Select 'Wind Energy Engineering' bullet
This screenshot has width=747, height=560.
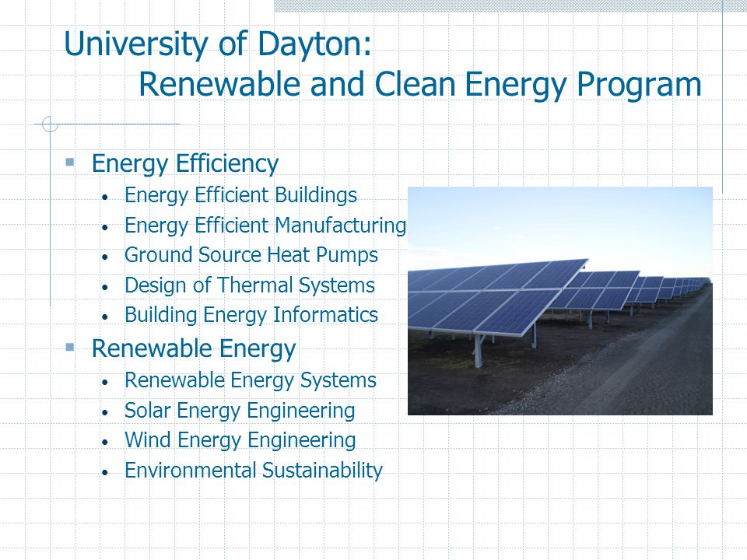240,440
